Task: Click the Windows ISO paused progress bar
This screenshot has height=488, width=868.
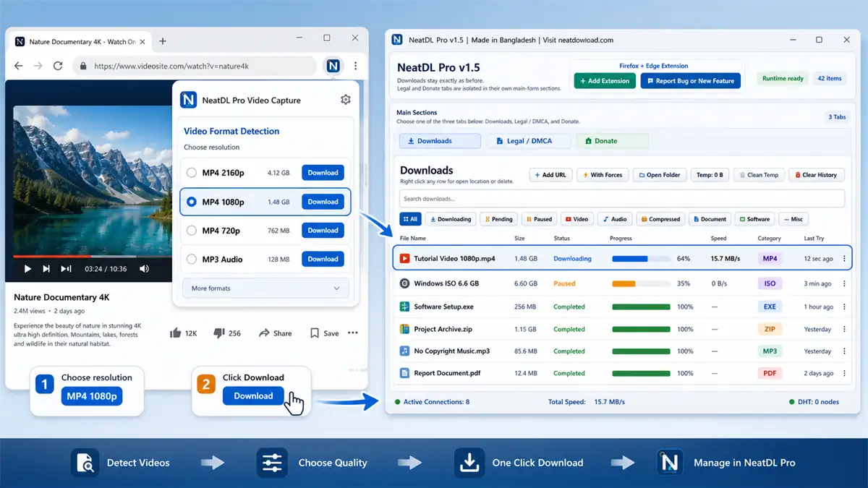Action: pos(640,284)
